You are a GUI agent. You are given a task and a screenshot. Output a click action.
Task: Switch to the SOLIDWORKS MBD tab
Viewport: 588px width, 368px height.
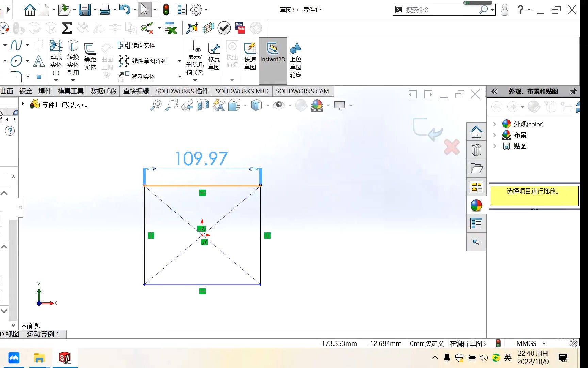[242, 91]
